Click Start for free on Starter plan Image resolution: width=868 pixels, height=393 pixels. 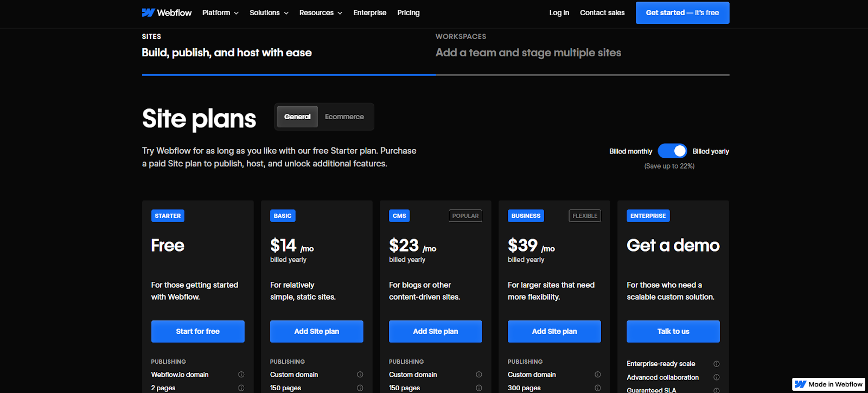[198, 331]
